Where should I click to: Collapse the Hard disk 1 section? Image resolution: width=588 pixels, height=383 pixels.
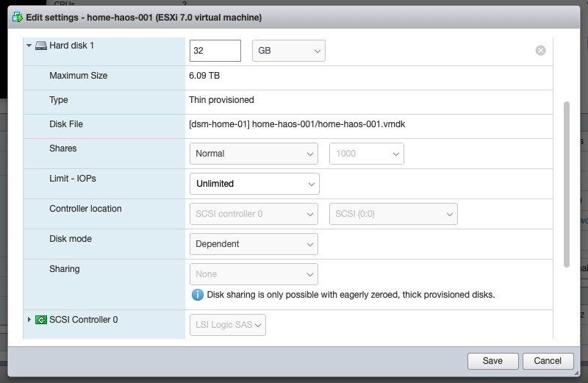pos(29,46)
